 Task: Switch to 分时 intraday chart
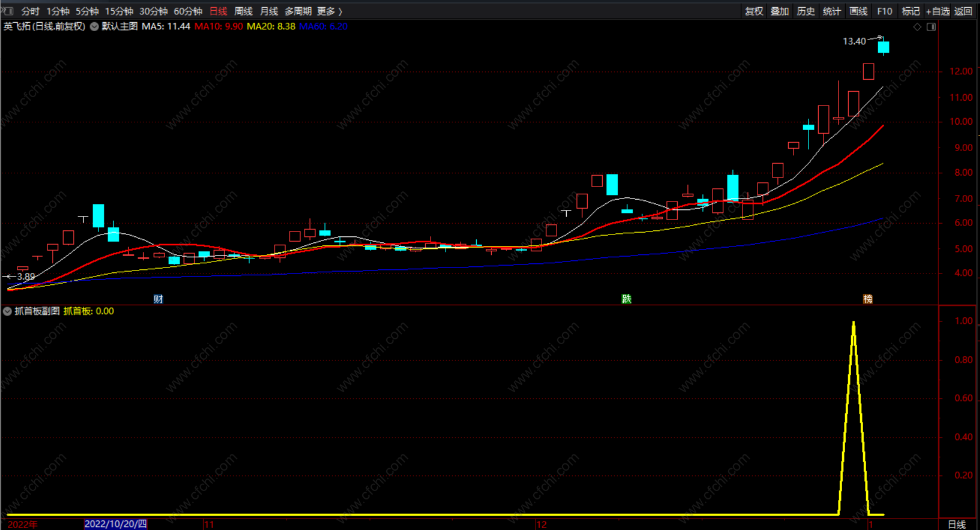coord(31,11)
